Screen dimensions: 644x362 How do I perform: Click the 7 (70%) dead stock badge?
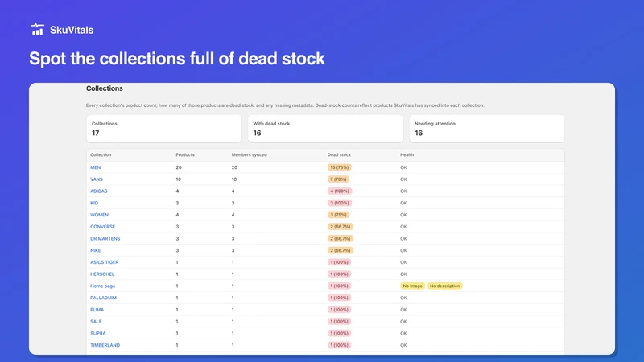coord(338,179)
